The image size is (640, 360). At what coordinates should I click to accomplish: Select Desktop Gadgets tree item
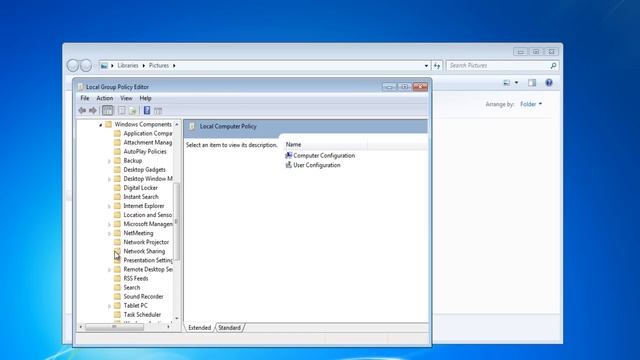pyautogui.click(x=144, y=169)
